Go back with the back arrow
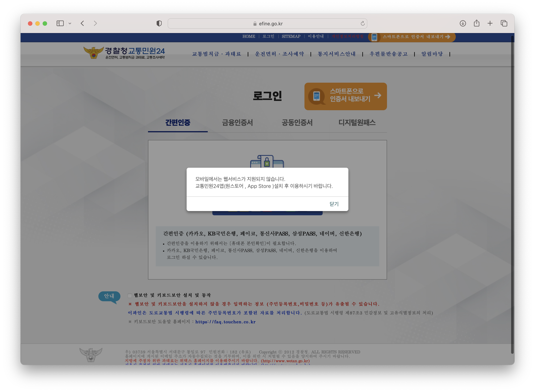Image resolution: width=535 pixels, height=392 pixels. point(82,23)
